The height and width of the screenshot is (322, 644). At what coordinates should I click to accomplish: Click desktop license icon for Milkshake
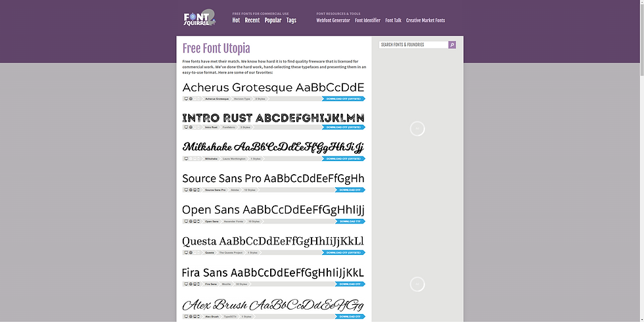(186, 158)
